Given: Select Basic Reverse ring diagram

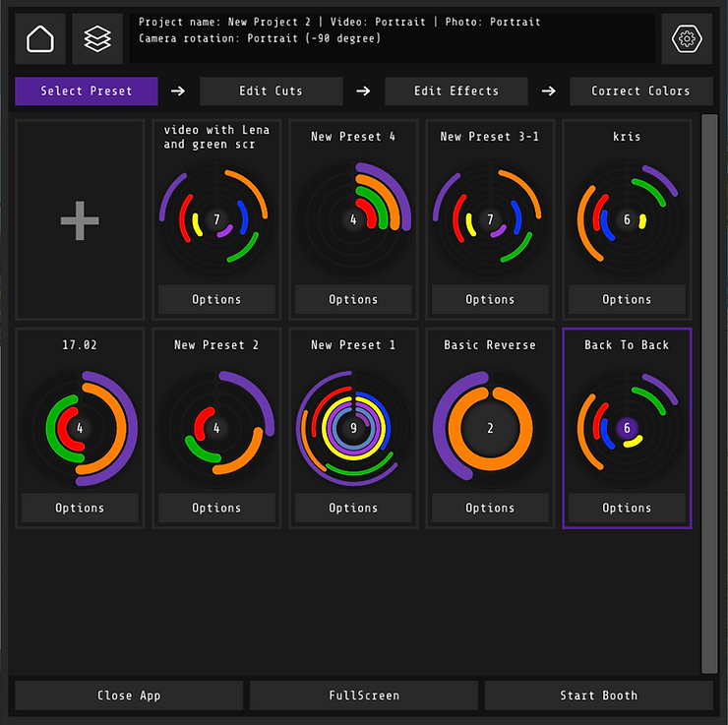Looking at the screenshot, I should 490,428.
